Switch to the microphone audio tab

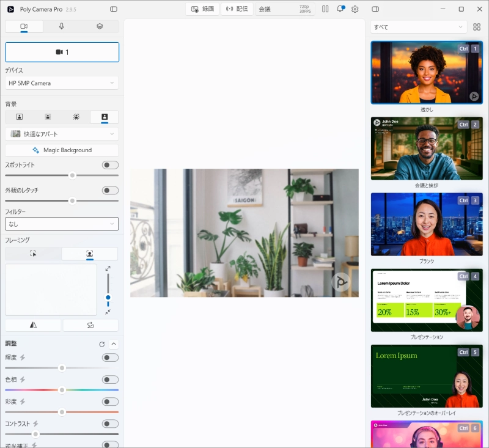click(62, 26)
